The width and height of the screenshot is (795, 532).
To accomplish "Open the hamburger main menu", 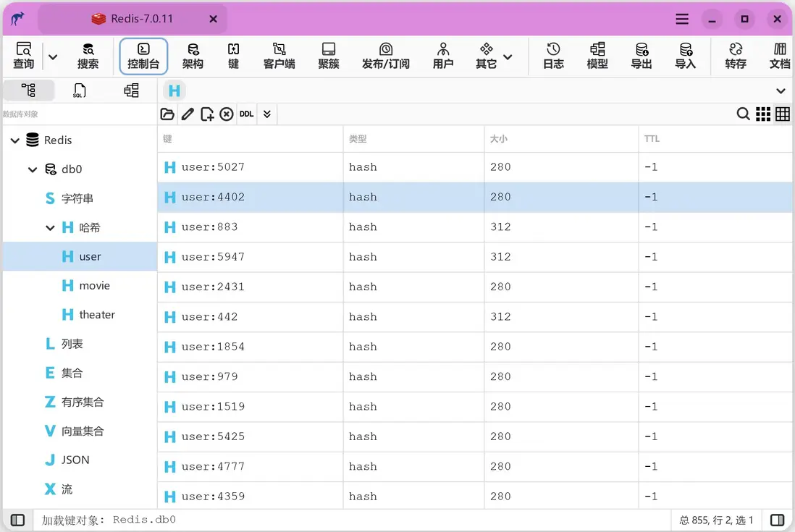I will click(x=683, y=20).
